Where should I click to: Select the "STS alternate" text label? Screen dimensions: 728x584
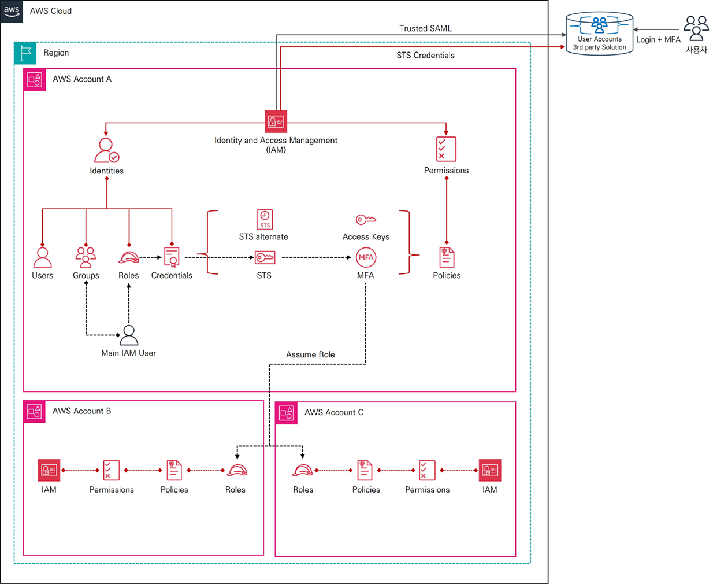click(263, 236)
